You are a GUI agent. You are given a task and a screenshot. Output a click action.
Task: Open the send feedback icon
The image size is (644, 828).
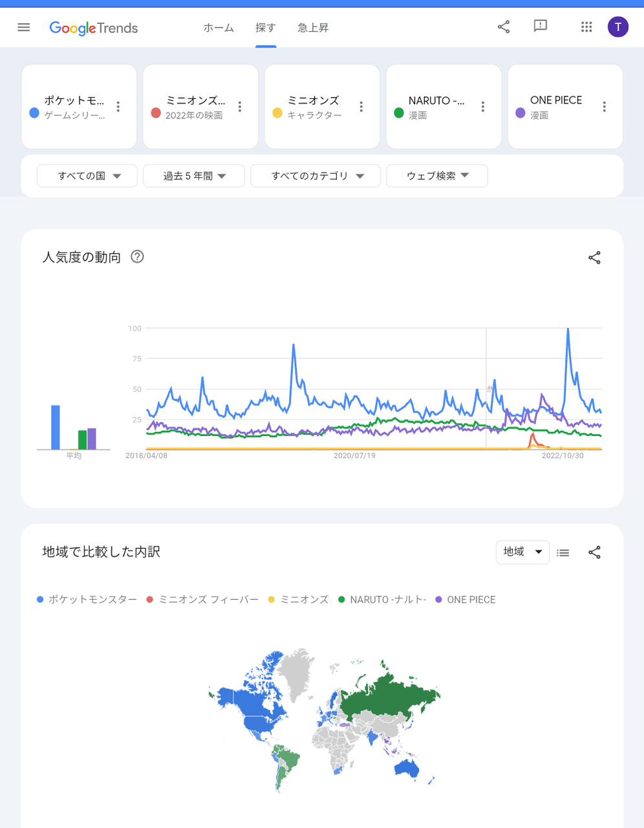[541, 27]
